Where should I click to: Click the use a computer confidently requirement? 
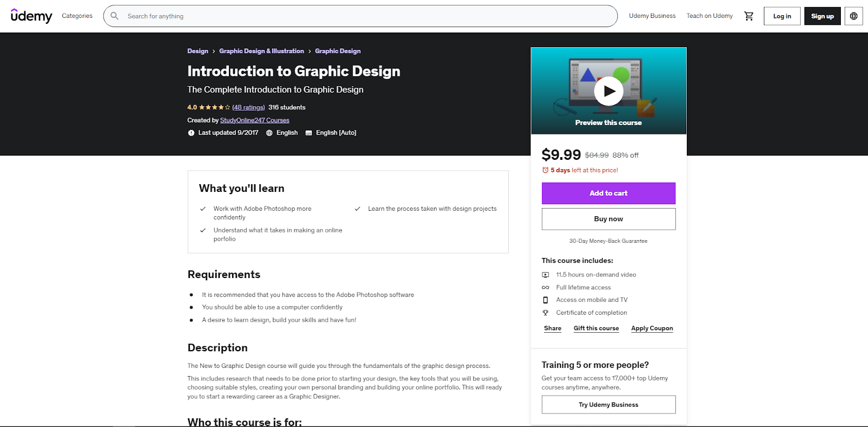(x=272, y=307)
